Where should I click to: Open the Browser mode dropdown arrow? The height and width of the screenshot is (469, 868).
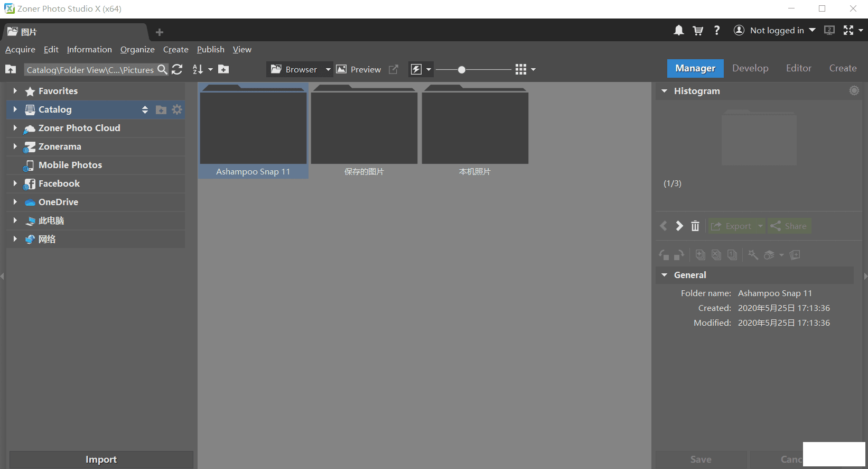(328, 69)
